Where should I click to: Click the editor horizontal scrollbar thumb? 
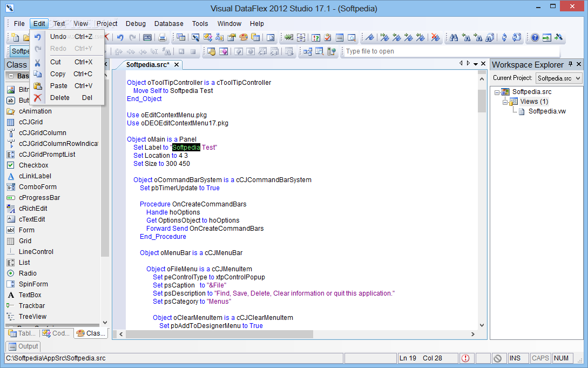219,334
